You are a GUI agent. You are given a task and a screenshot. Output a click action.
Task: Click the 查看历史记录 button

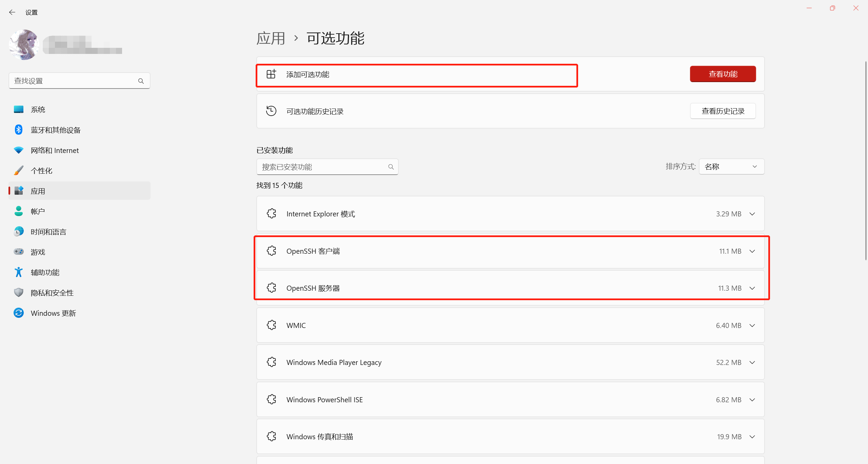point(723,111)
